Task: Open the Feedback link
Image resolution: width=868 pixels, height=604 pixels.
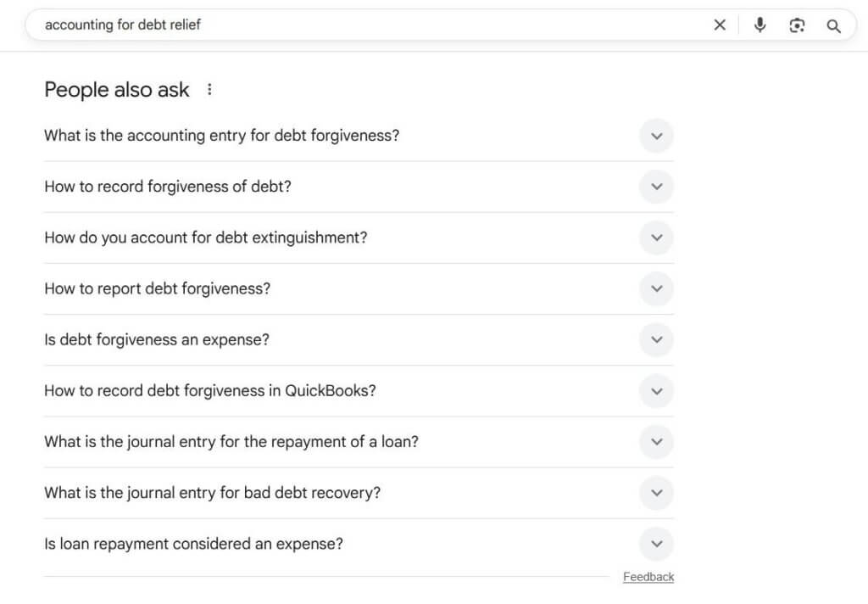Action: 648,576
